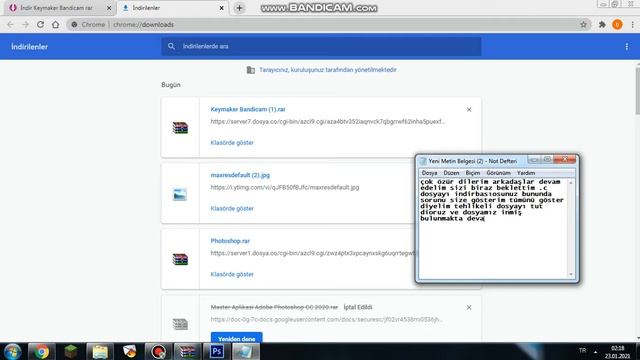
Task: Show maxresdefault (2).jpg in folder
Action: pyautogui.click(x=232, y=209)
